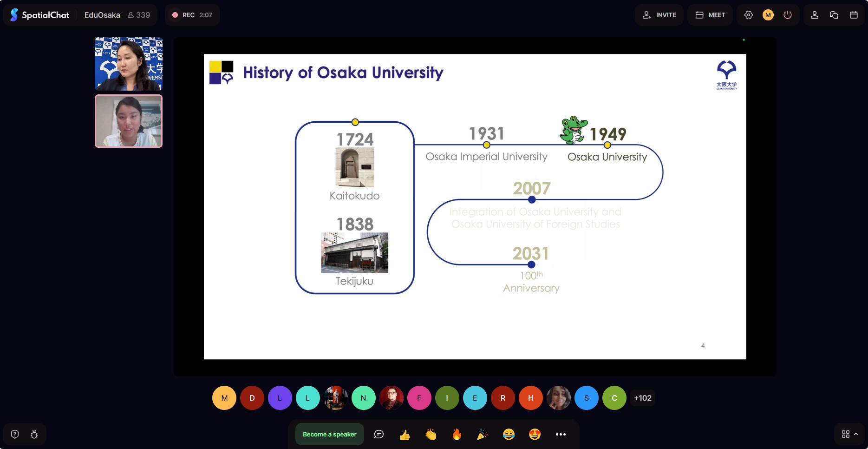Send the heart eyes emoji reaction
Image resolution: width=868 pixels, height=449 pixels.
click(x=535, y=434)
